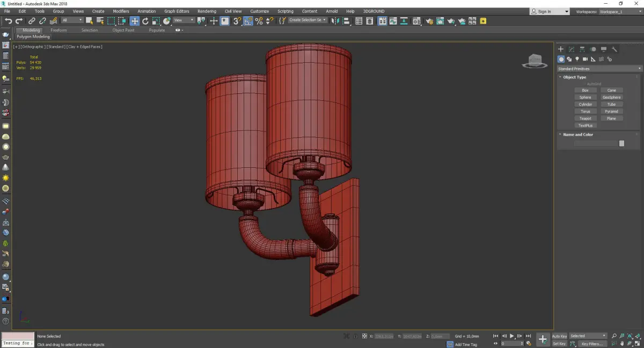Image resolution: width=644 pixels, height=348 pixels.
Task: Open the Lights category in Create panel
Action: pos(577,59)
